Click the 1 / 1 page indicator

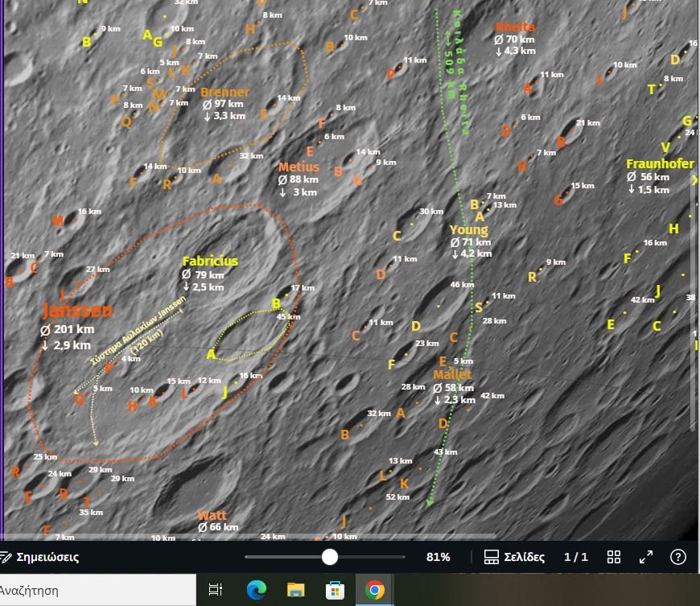(575, 557)
